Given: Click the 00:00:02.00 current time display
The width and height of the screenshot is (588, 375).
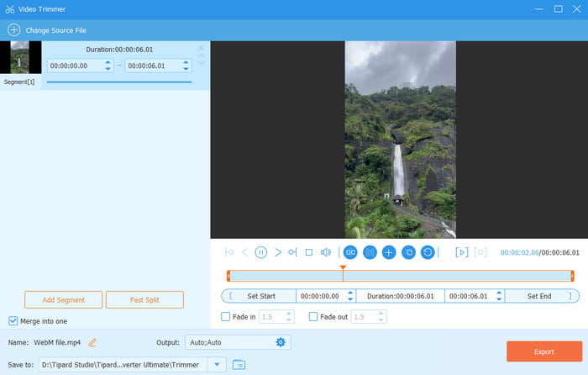Looking at the screenshot, I should click(519, 252).
